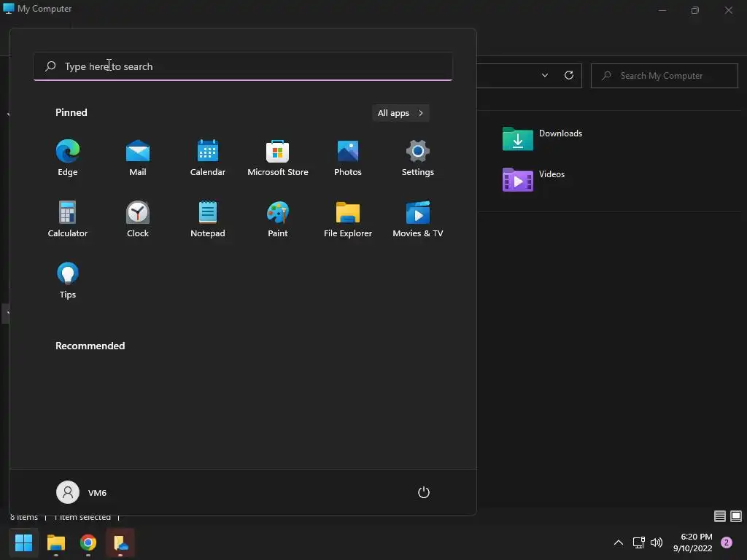Image resolution: width=747 pixels, height=560 pixels.
Task: Open the Paint app
Action: [x=278, y=219]
